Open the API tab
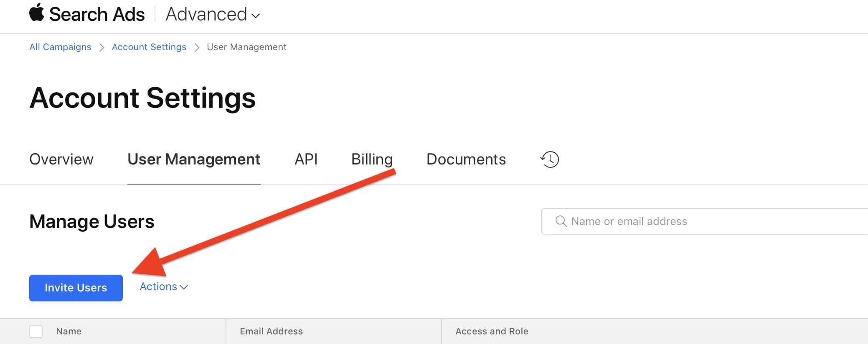The height and width of the screenshot is (344, 868). click(x=306, y=159)
